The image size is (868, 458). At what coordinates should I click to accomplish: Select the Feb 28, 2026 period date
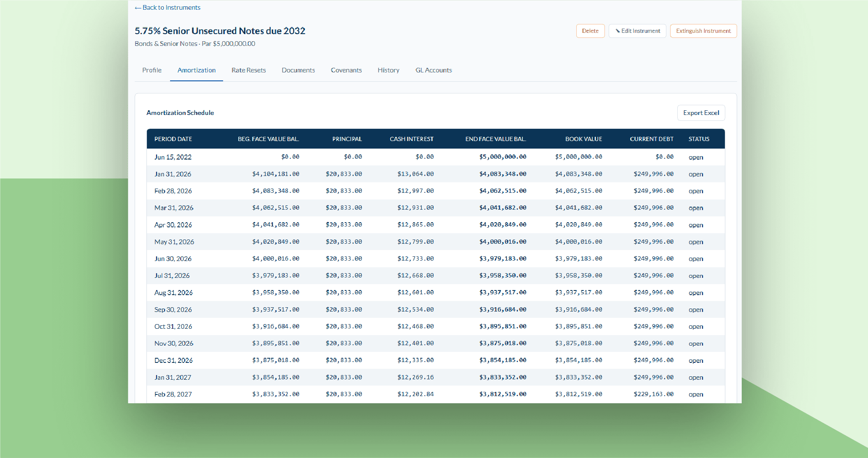(173, 191)
